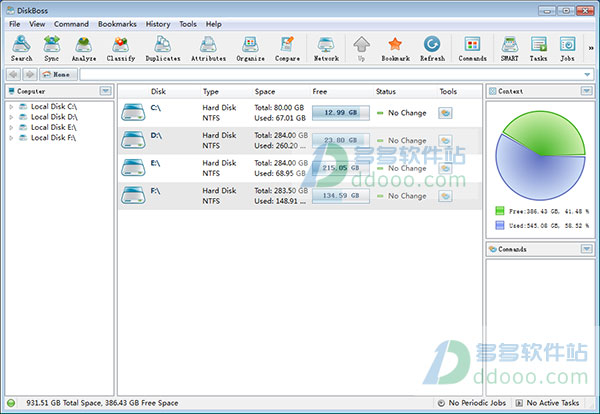
Task: Open the Commands panel dropdown
Action: [x=586, y=249]
